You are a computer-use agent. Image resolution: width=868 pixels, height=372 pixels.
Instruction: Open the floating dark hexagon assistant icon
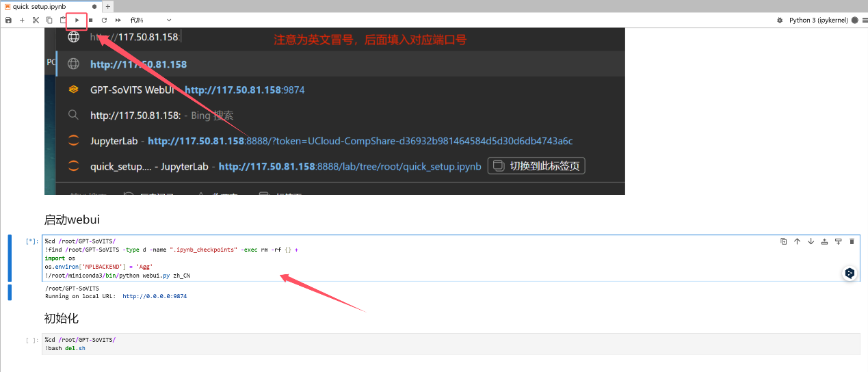(x=850, y=273)
